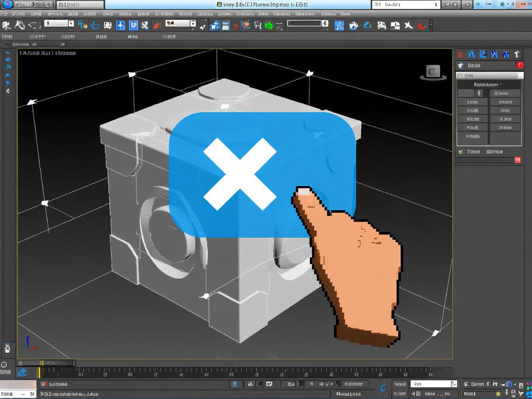The height and width of the screenshot is (399, 532).
Task: Expand the modifier list combo box
Action: tap(489, 75)
